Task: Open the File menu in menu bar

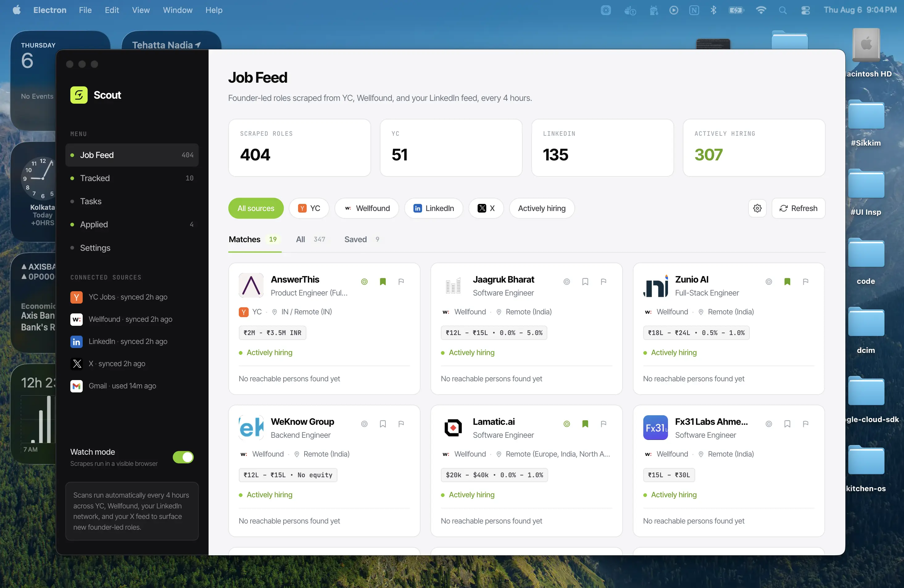Action: [85, 10]
